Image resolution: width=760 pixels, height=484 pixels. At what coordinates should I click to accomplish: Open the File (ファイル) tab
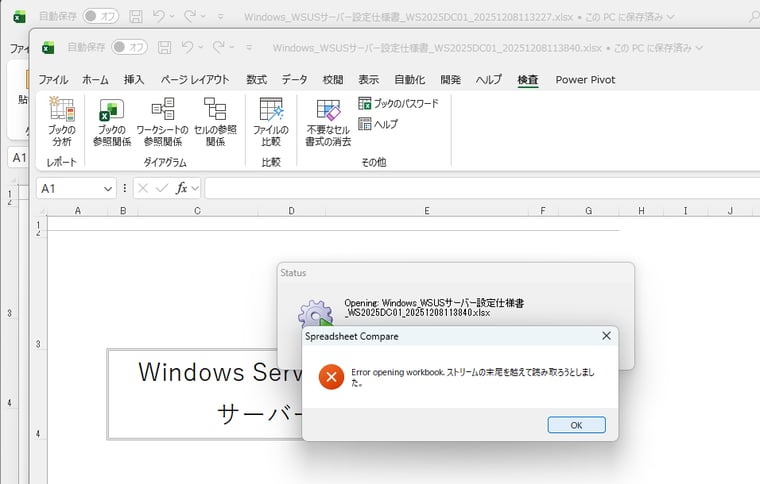coord(53,79)
